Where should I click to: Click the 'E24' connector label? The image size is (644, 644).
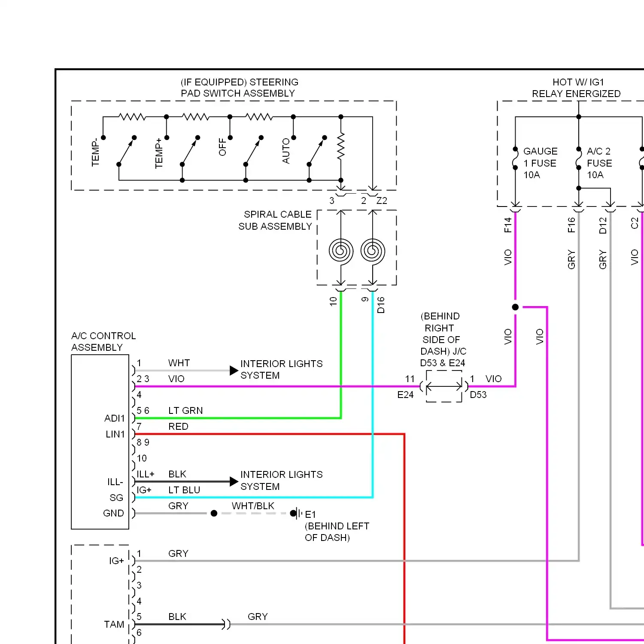[x=405, y=395]
